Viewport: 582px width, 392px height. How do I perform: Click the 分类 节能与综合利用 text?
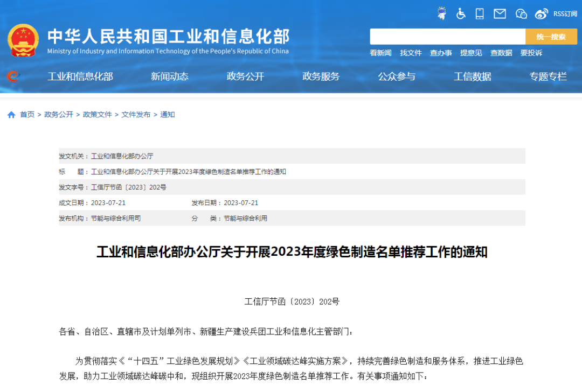(x=230, y=219)
